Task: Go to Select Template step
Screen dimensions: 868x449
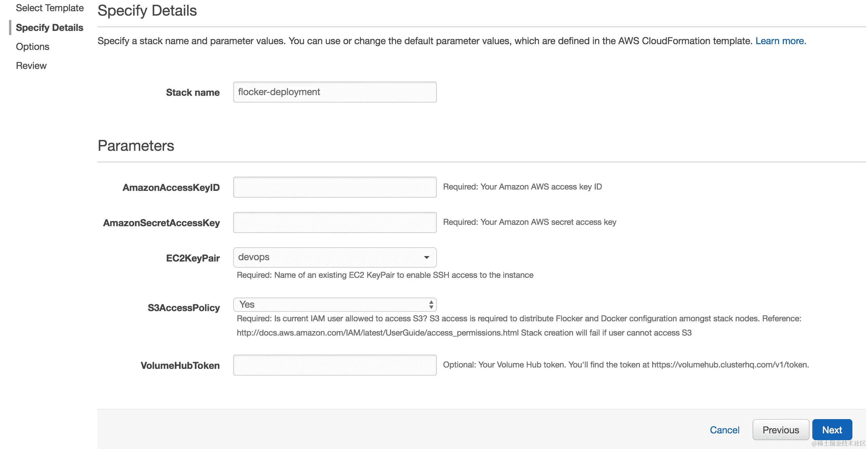Action: point(50,8)
